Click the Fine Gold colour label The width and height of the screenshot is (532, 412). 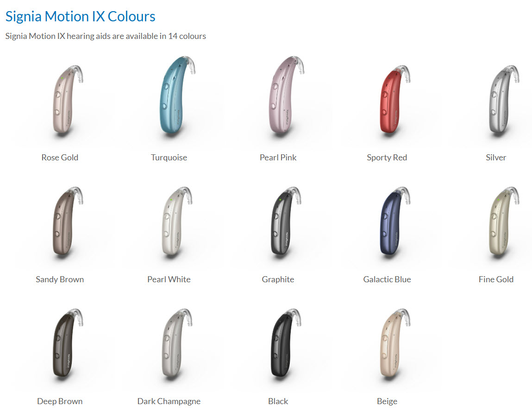496,279
